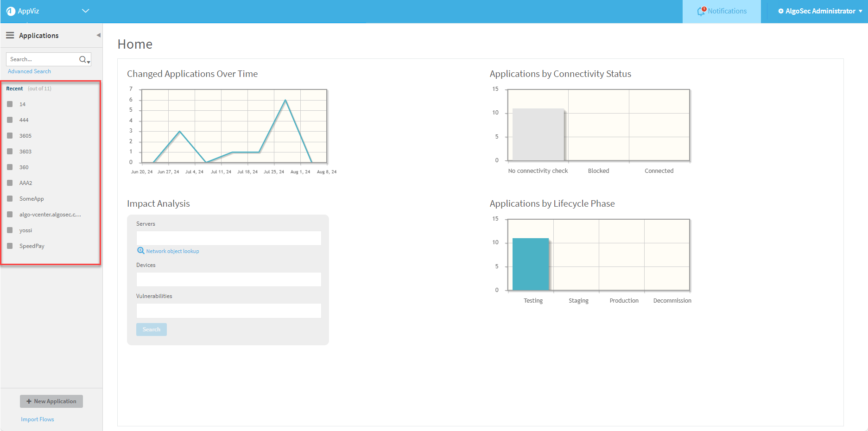Click the square icon next to AAA2

pos(10,183)
